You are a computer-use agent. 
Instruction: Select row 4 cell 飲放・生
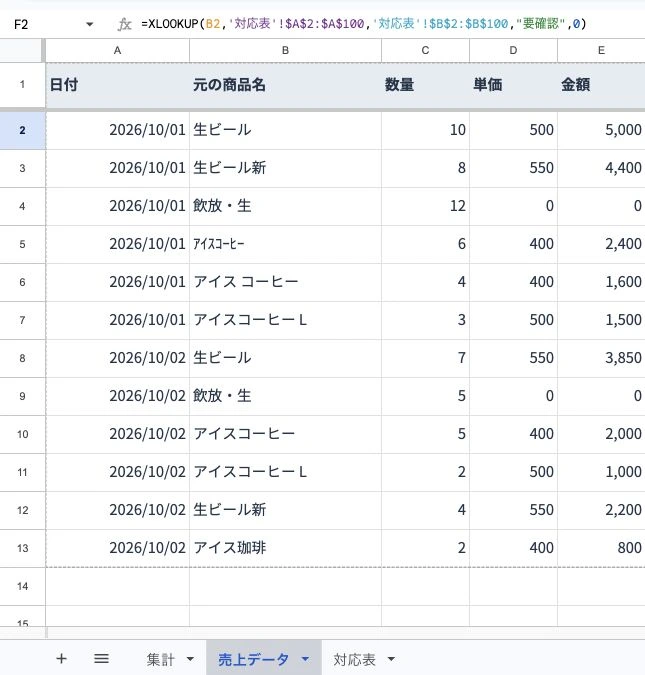coord(285,206)
